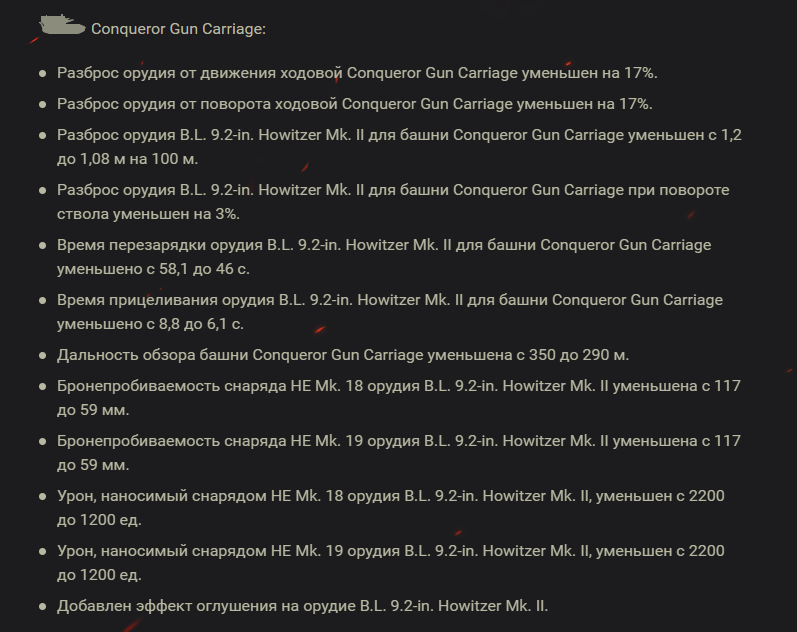The height and width of the screenshot is (632, 797).
Task: Click the HE Mk. 19 penetration line
Action: (x=398, y=453)
